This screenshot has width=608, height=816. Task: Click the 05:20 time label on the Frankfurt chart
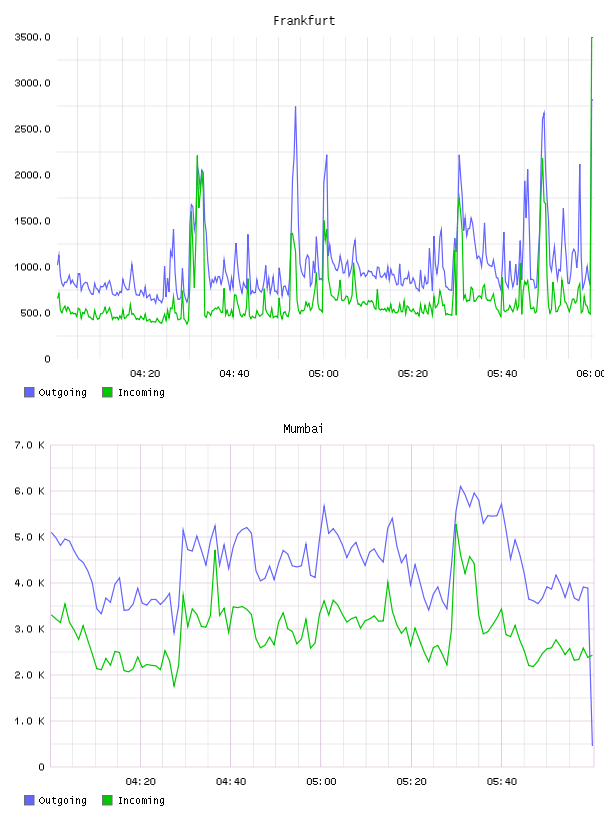click(x=413, y=373)
